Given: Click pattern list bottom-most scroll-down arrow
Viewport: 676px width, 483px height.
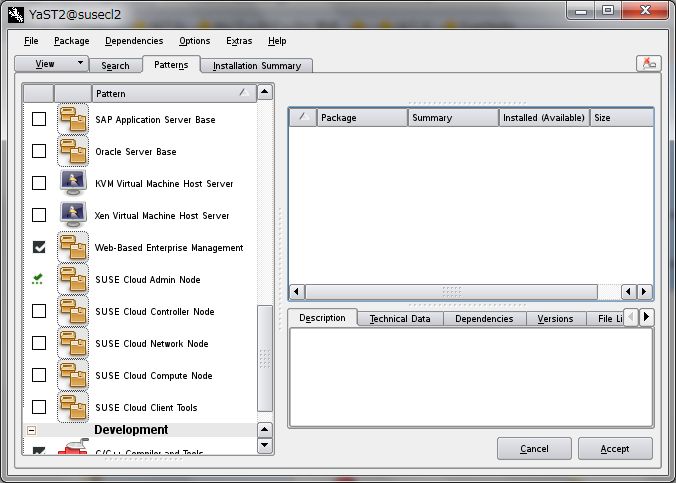Looking at the screenshot, I should [265, 445].
